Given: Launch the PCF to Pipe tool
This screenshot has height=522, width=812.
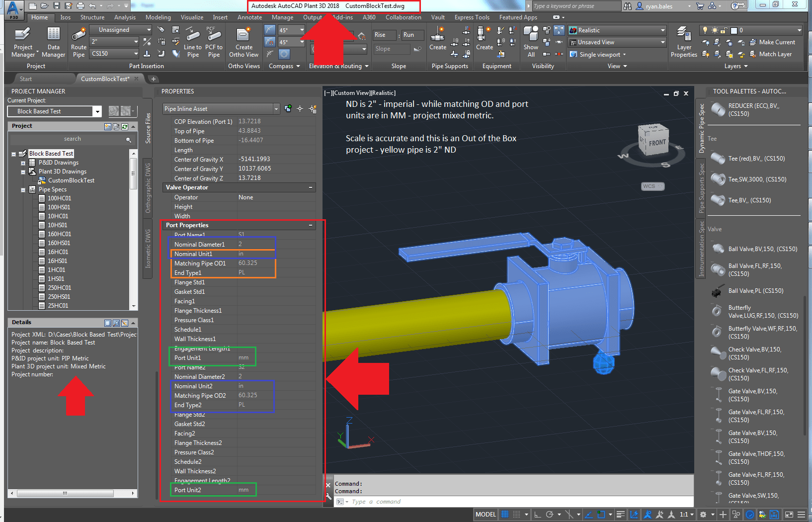Looking at the screenshot, I should [x=214, y=42].
